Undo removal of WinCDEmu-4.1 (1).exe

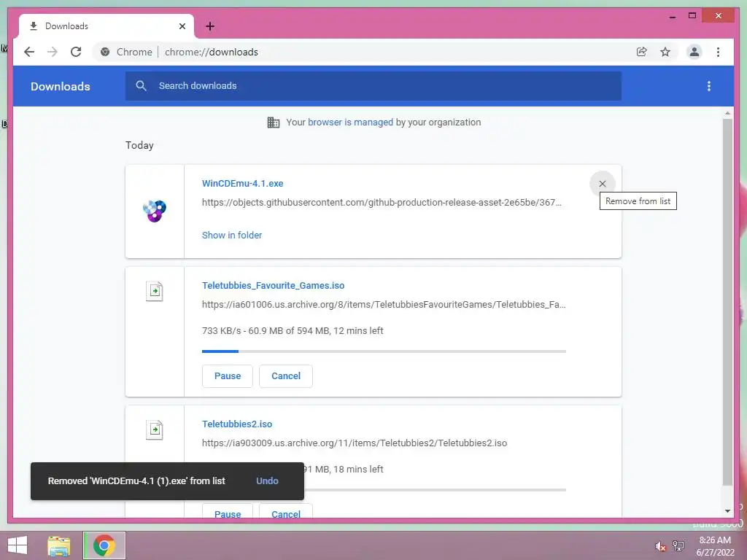267,481
